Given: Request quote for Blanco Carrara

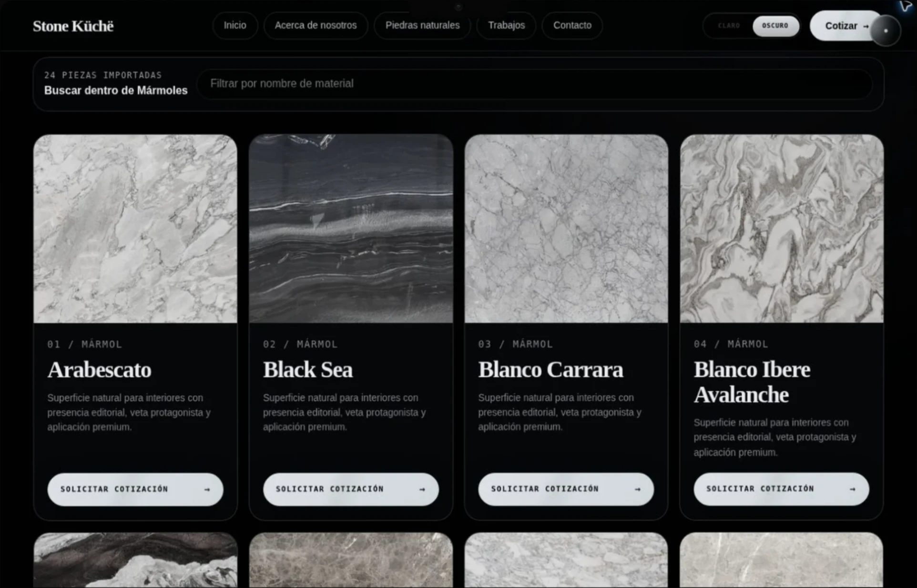Looking at the screenshot, I should pos(566,489).
